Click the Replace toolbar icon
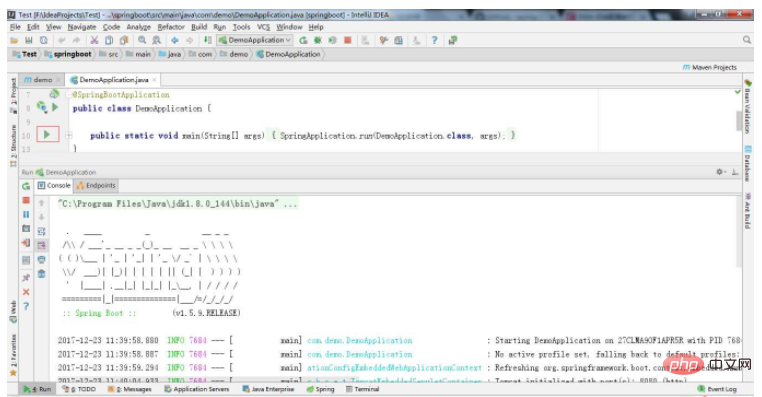This screenshot has height=397, width=762. pyautogui.click(x=156, y=40)
